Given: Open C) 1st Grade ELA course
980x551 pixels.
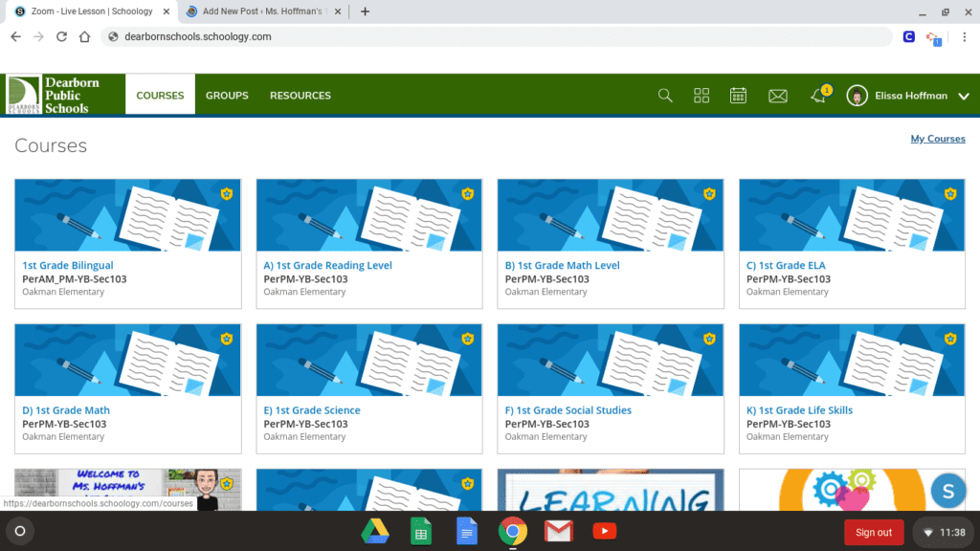Looking at the screenshot, I should pos(786,266).
